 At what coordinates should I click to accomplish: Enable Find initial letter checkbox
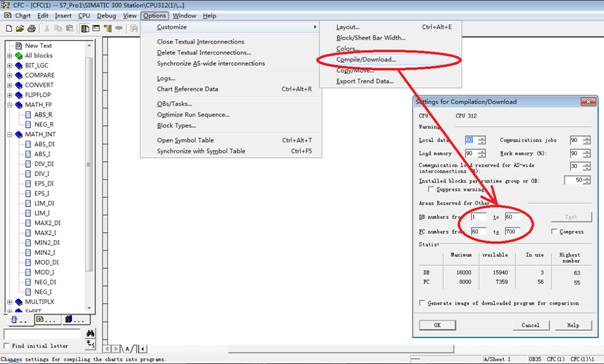click(6, 346)
